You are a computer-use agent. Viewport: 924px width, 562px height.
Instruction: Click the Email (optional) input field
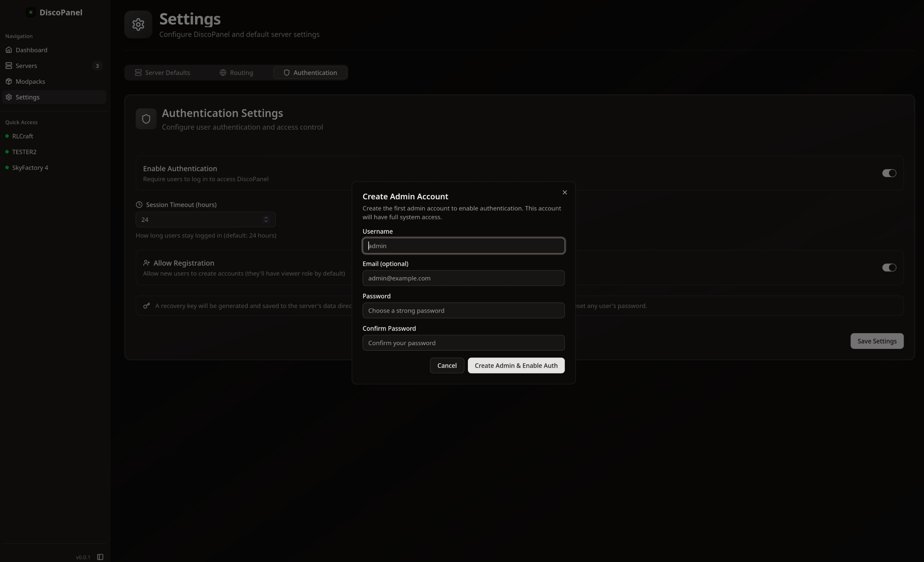point(464,278)
